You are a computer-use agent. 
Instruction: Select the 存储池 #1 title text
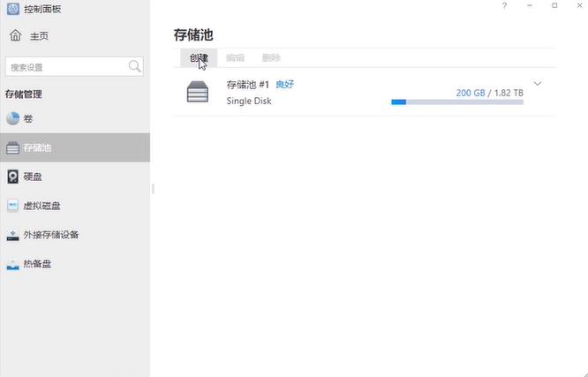[x=247, y=85]
